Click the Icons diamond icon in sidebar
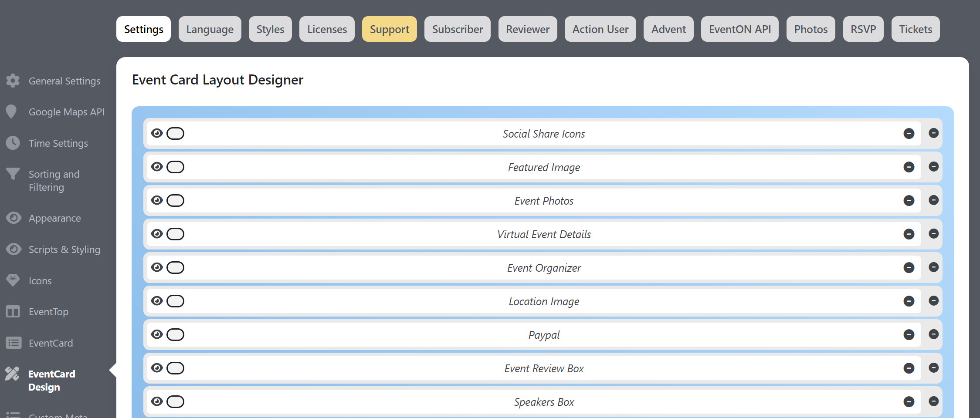Image resolution: width=980 pixels, height=418 pixels. coord(13,280)
